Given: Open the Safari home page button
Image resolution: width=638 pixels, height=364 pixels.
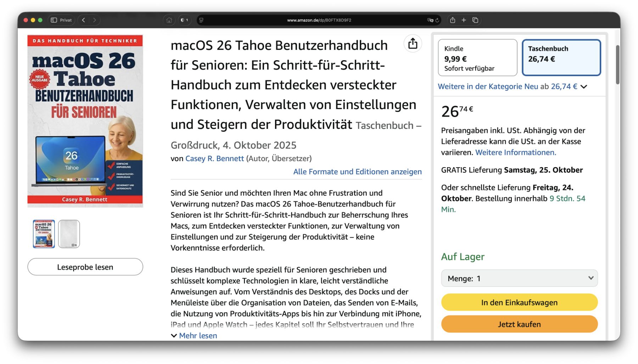Looking at the screenshot, I should tap(169, 20).
